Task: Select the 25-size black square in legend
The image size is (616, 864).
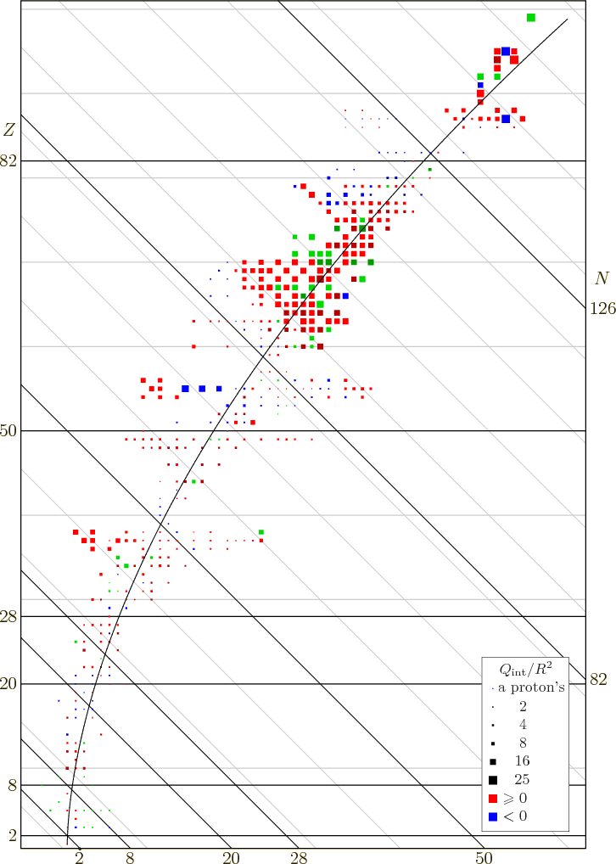Action: click(493, 778)
